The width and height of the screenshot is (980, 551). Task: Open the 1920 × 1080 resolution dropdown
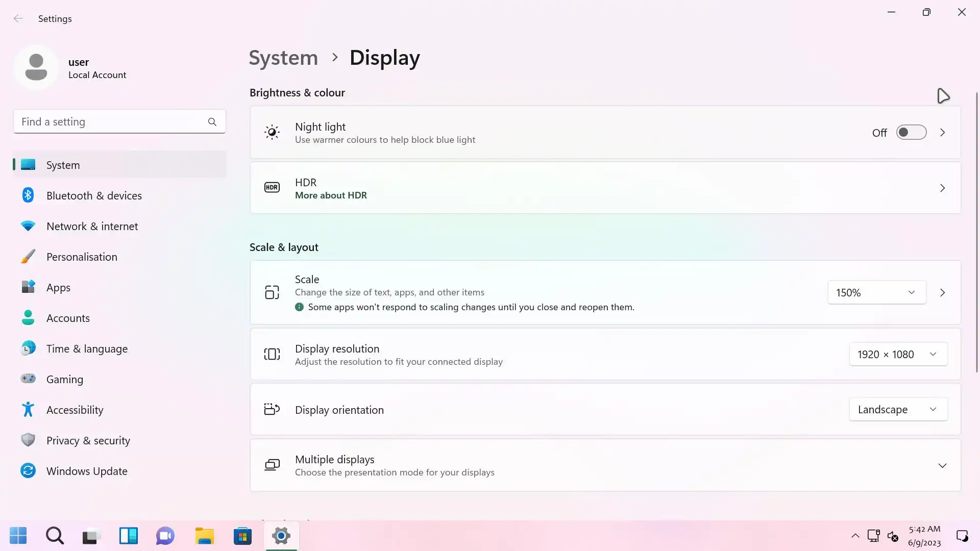pyautogui.click(x=898, y=354)
